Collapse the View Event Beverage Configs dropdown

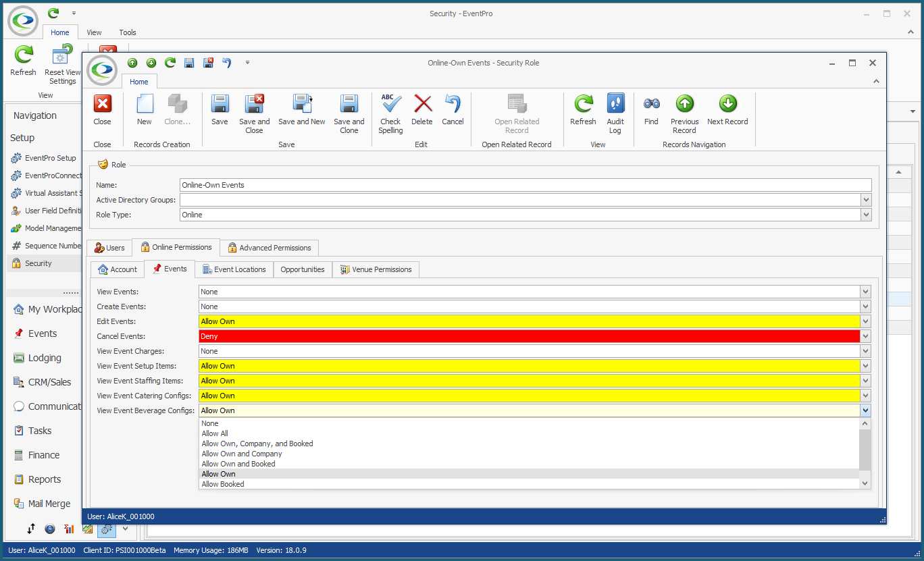coord(865,410)
